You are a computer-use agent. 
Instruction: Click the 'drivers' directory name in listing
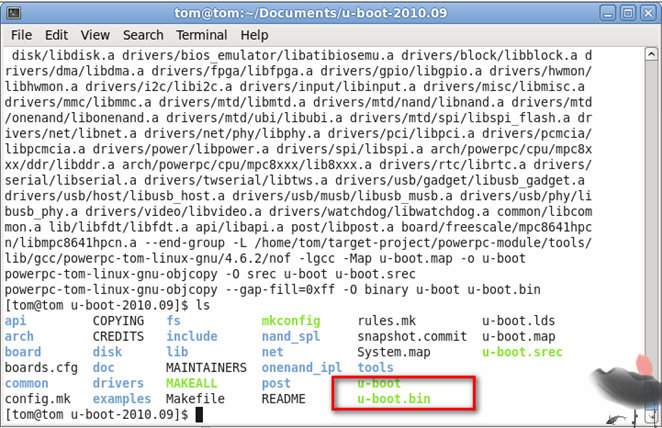pyautogui.click(x=118, y=383)
